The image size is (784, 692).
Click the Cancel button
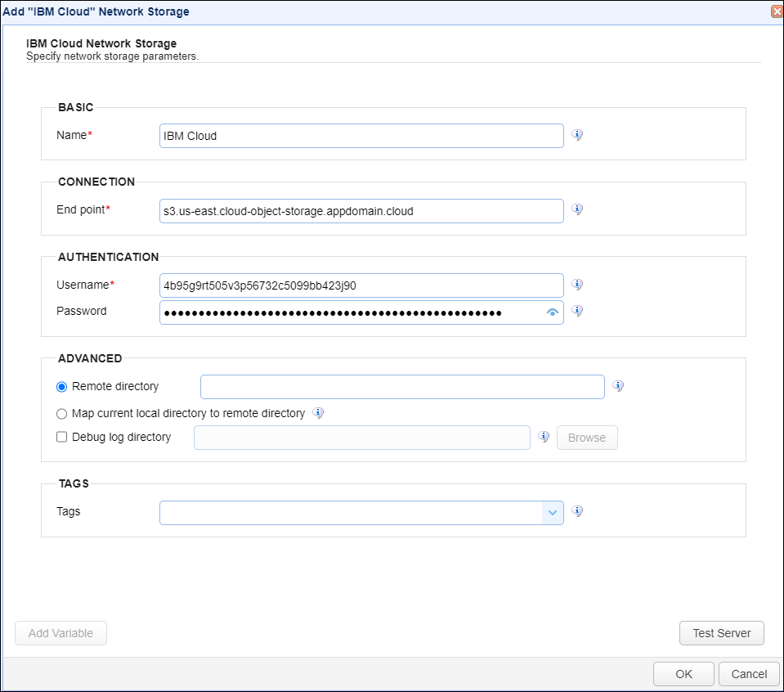point(749,674)
